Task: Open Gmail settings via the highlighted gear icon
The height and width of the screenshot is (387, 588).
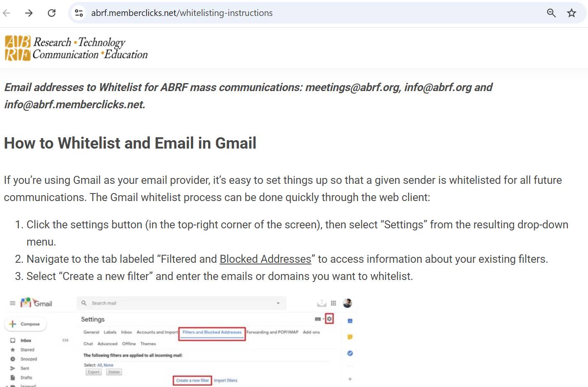Action: [x=330, y=319]
